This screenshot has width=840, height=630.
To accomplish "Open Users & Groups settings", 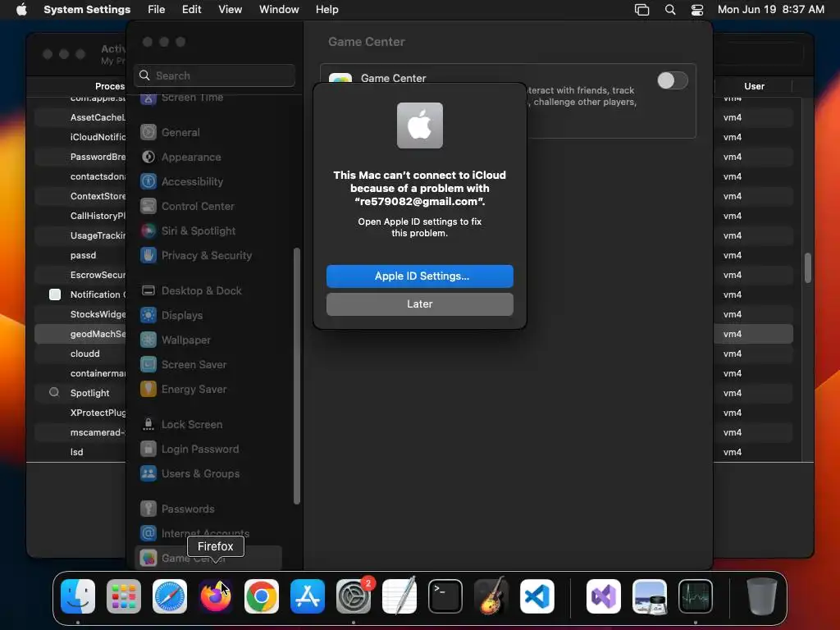I will click(189, 474).
